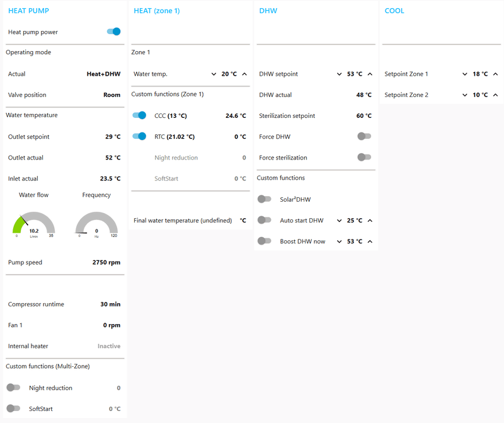Enable Force DHW
This screenshot has width=504, height=423.
pyautogui.click(x=364, y=136)
